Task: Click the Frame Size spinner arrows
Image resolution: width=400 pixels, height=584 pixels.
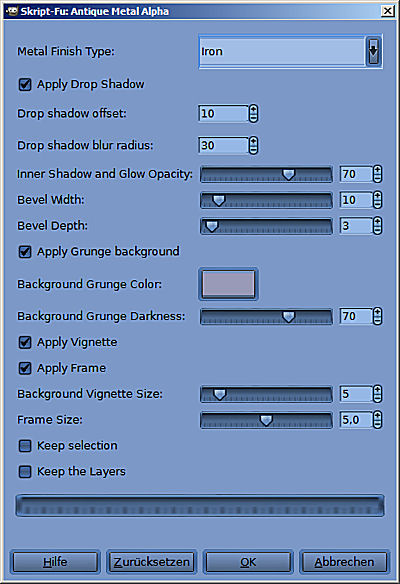Action: tap(377, 420)
